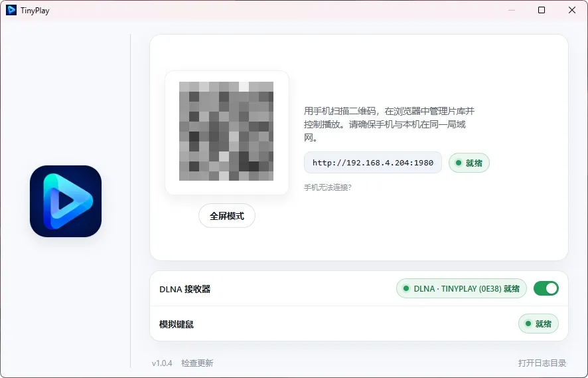
Task: Click the 模拟键鼠 label
Action: coord(177,324)
